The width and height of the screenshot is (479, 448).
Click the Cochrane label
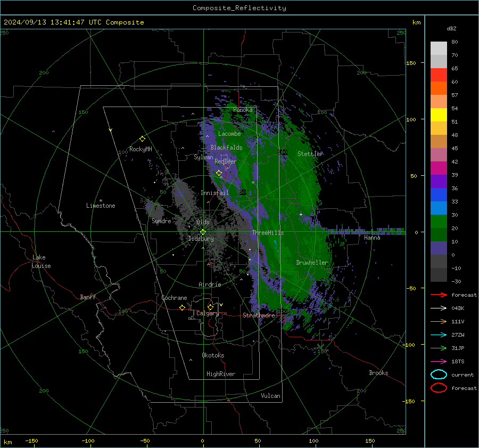[x=174, y=298]
